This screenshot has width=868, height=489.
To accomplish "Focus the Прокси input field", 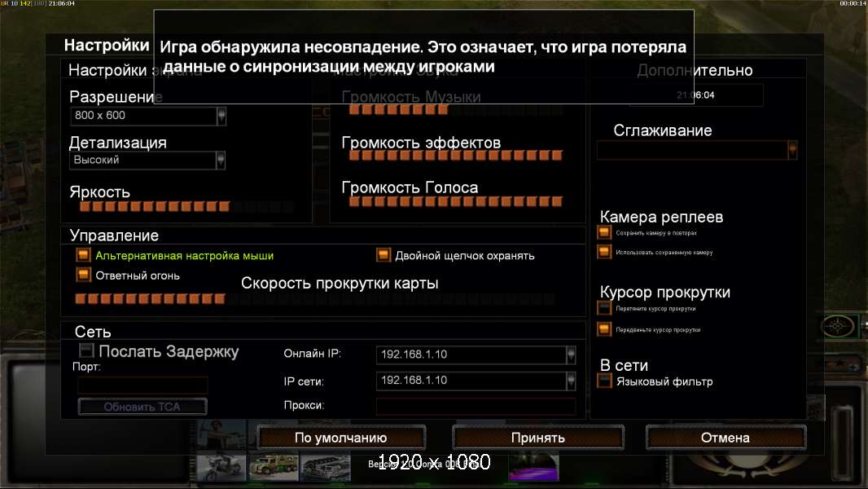I will pyautogui.click(x=476, y=406).
